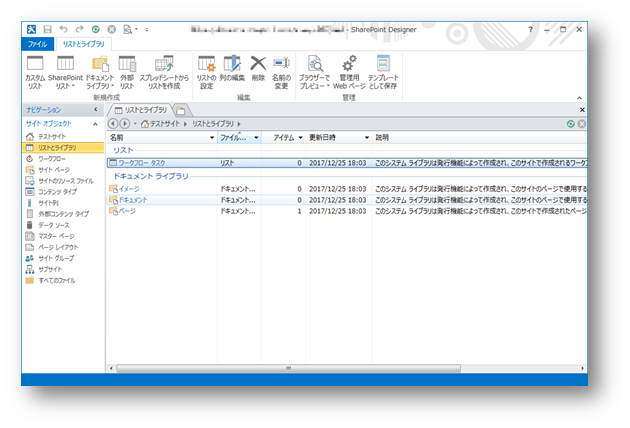The height and width of the screenshot is (428, 630).
Task: Open ブラウザーでプレビュー from the ribbon
Action: (315, 70)
